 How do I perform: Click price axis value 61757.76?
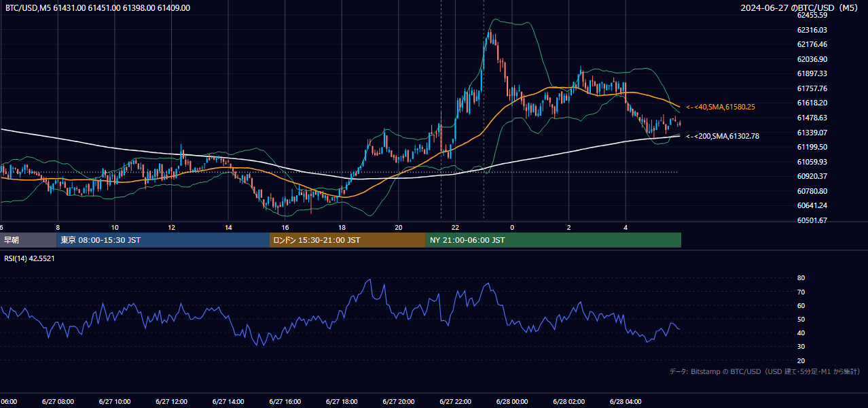[x=812, y=88]
